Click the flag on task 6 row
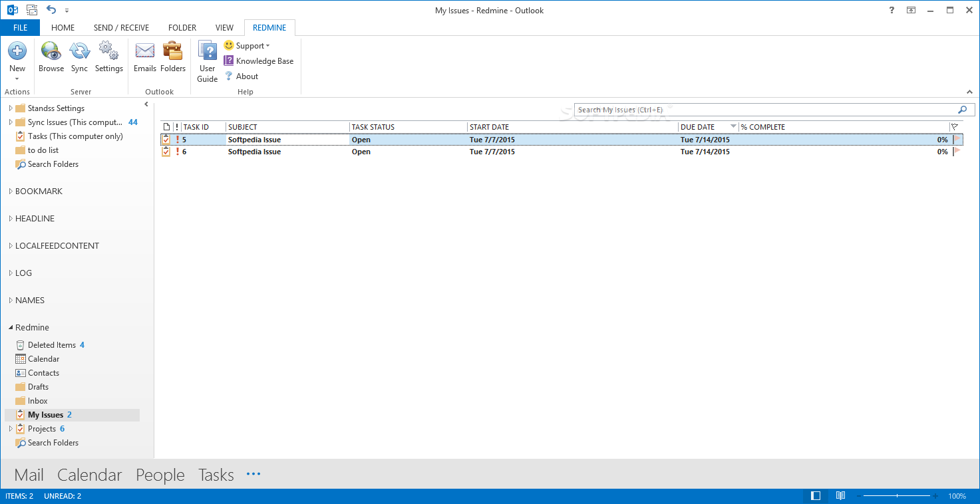Image resolution: width=980 pixels, height=504 pixels. [x=957, y=152]
